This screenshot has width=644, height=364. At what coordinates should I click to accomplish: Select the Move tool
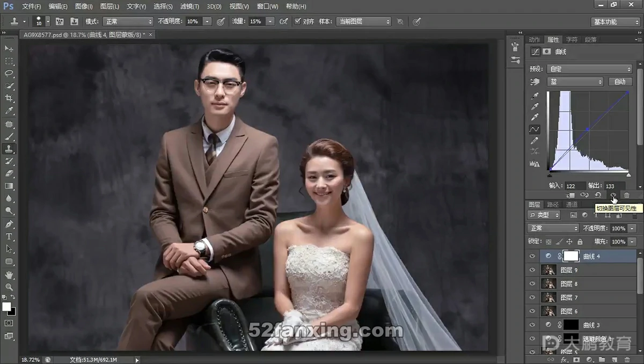(9, 49)
